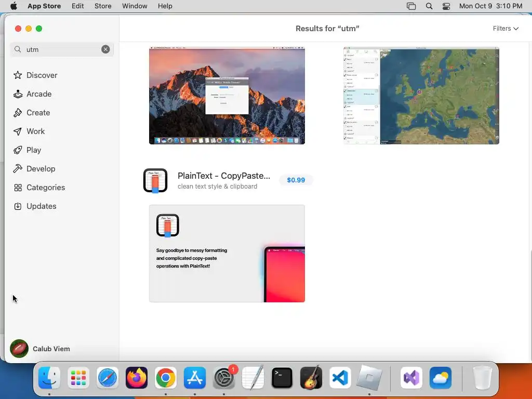Launch Google Chrome from the Dock
The width and height of the screenshot is (532, 399).
pos(166,378)
